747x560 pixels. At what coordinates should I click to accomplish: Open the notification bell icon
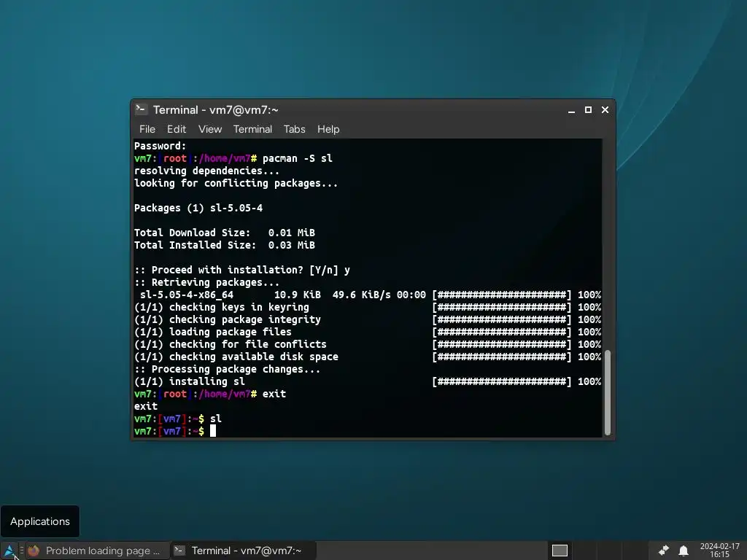tap(684, 551)
